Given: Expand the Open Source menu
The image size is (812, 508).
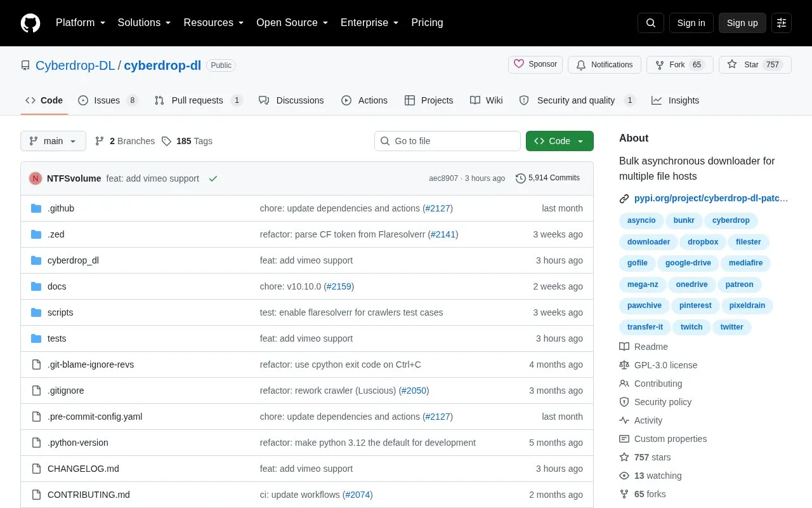Looking at the screenshot, I should pyautogui.click(x=292, y=23).
